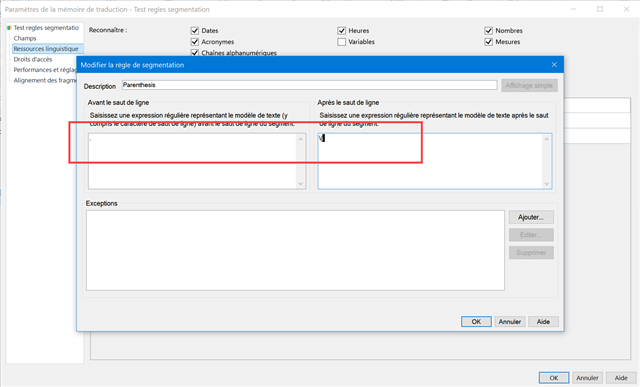Enable the Variables checkbox
The height and width of the screenshot is (387, 640).
342,42
